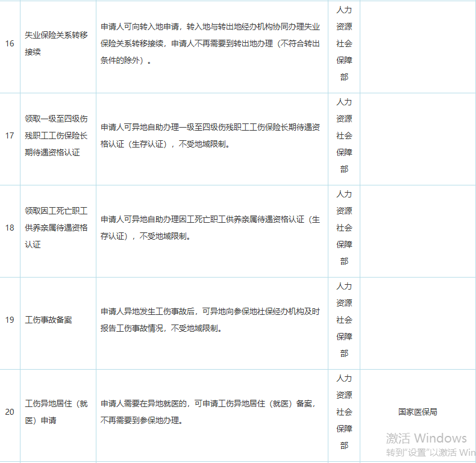Screen dimensions: 476x463
Task: Click 人力资源社会保障部 in row 18
Action: tap(344, 228)
